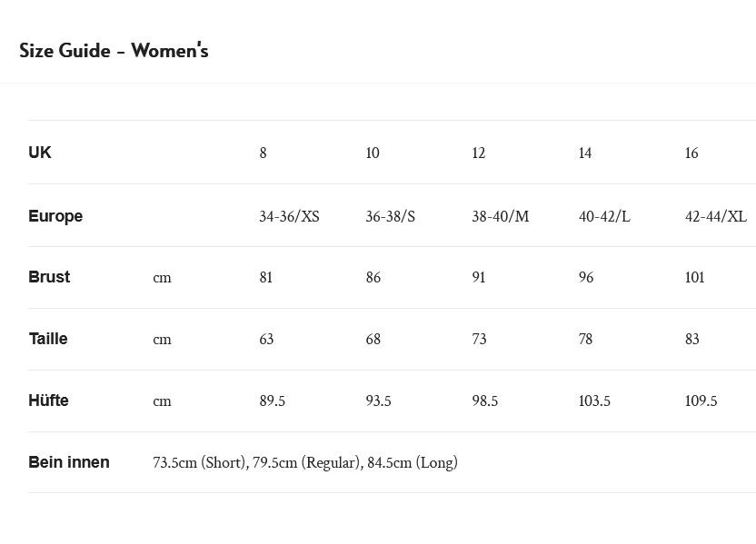Click the 34-36/XS Europe size

(289, 216)
